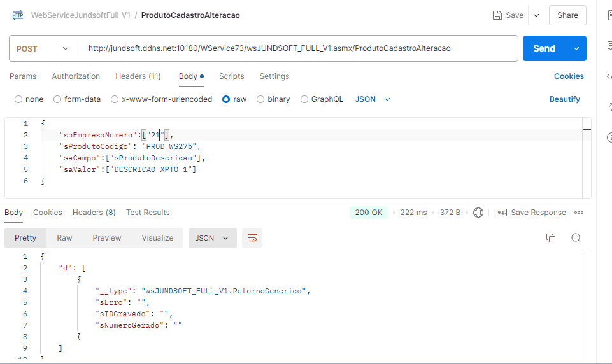Image resolution: width=612 pixels, height=364 pixels.
Task: Click the HTTP request type icon
Action: point(17,15)
